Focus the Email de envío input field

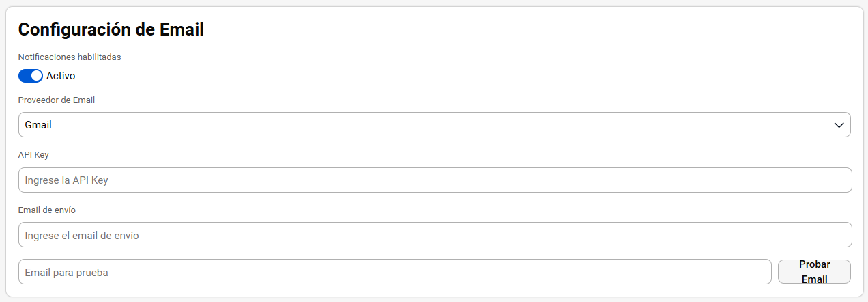(x=435, y=235)
